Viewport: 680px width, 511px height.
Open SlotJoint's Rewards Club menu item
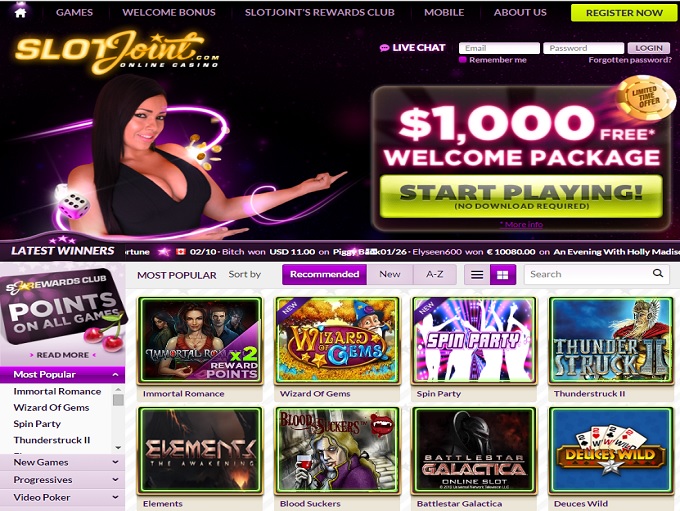click(x=320, y=12)
